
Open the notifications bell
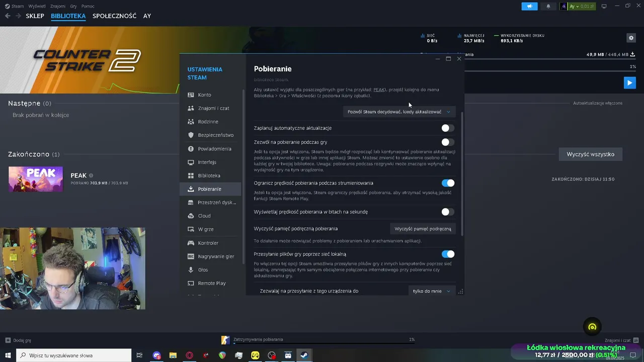tap(548, 6)
